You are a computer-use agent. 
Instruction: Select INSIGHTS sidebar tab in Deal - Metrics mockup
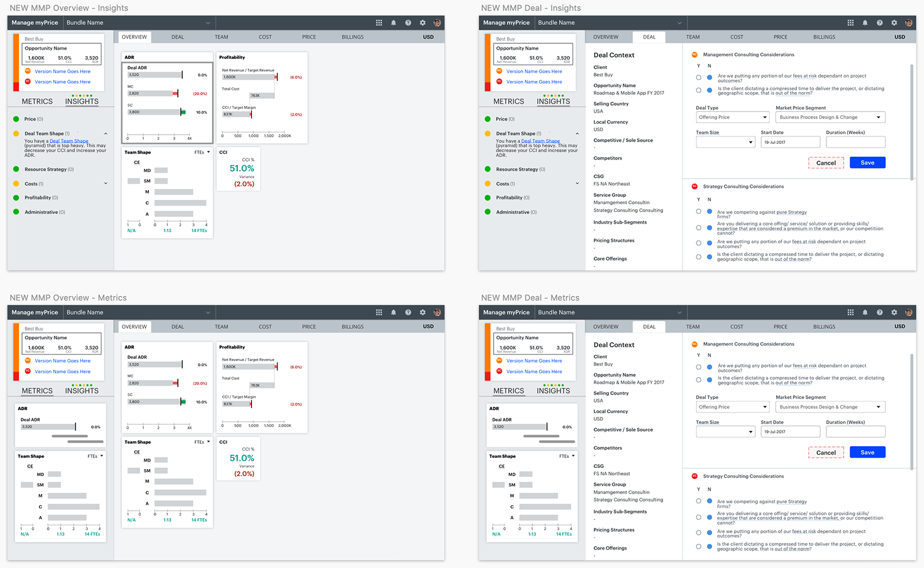click(553, 391)
